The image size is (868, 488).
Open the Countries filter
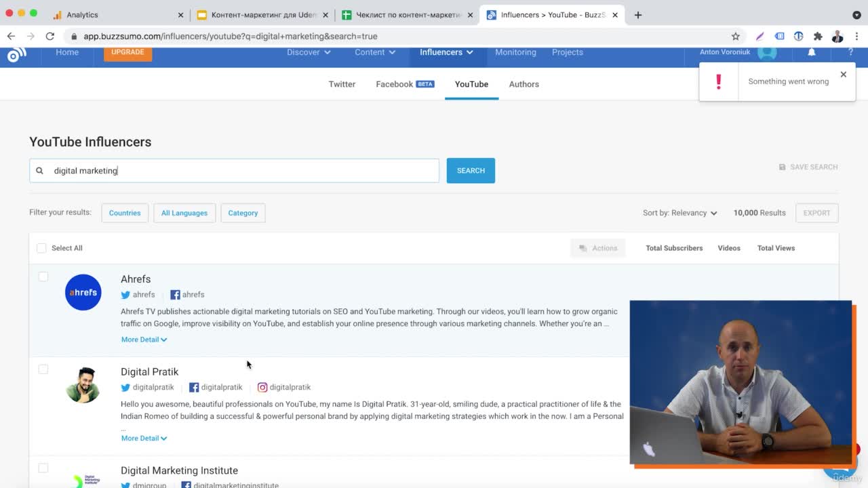coord(125,213)
